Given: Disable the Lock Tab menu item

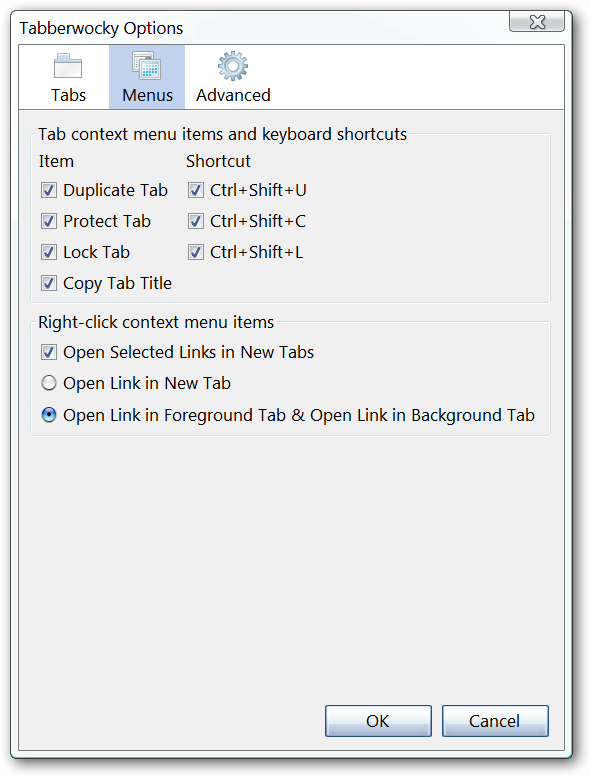Looking at the screenshot, I should point(49,252).
